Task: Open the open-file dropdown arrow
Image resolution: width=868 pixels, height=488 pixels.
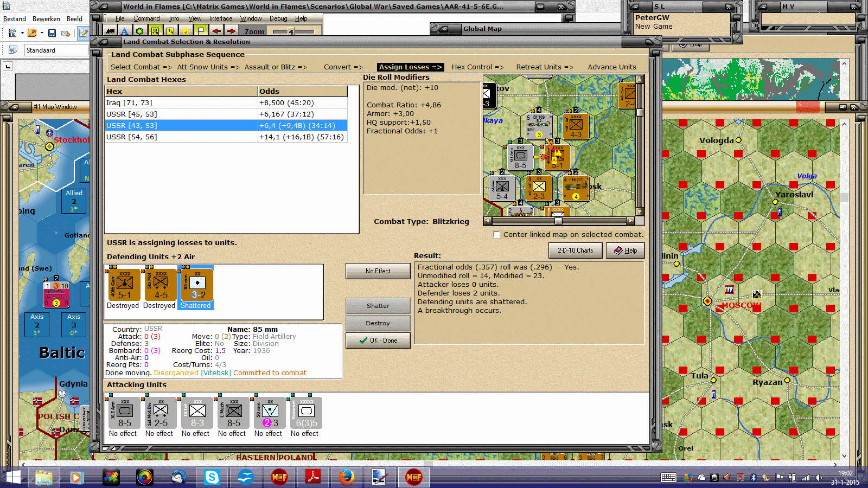Action: (42, 33)
